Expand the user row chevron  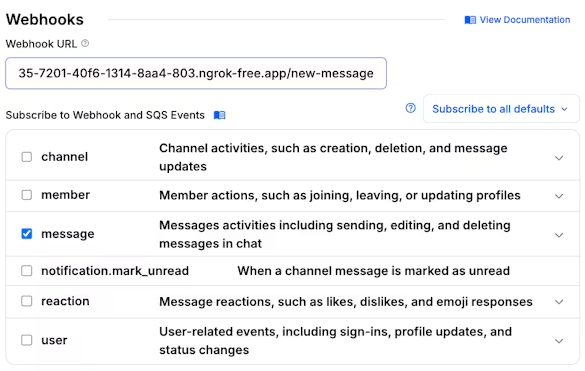click(x=559, y=341)
